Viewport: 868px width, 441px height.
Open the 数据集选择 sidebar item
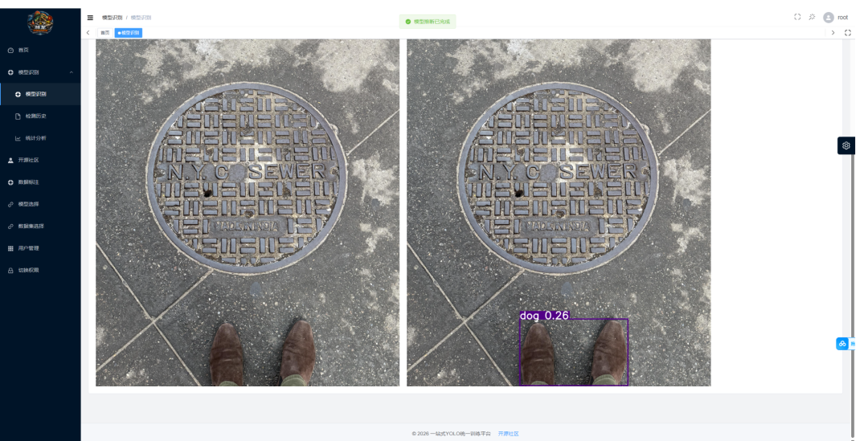pos(40,226)
